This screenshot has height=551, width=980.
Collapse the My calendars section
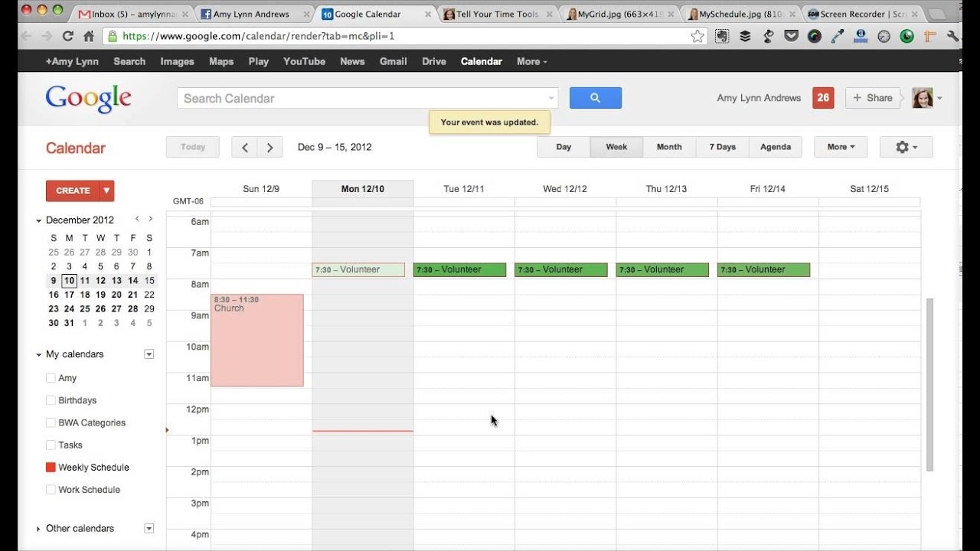tap(39, 354)
